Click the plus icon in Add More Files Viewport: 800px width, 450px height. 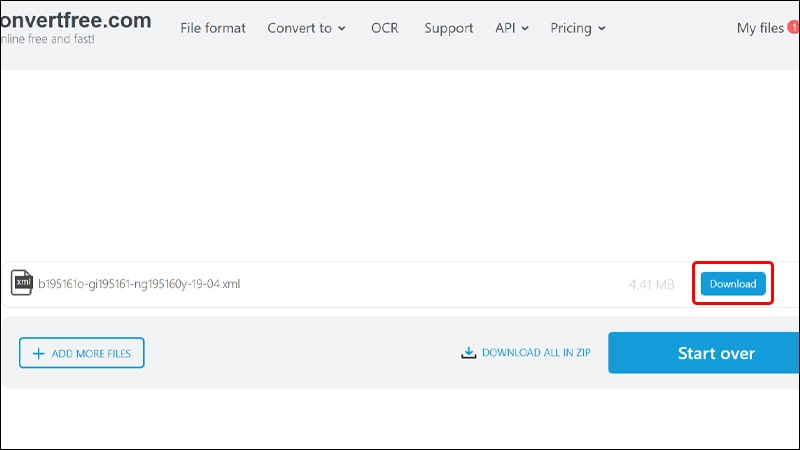(x=38, y=354)
